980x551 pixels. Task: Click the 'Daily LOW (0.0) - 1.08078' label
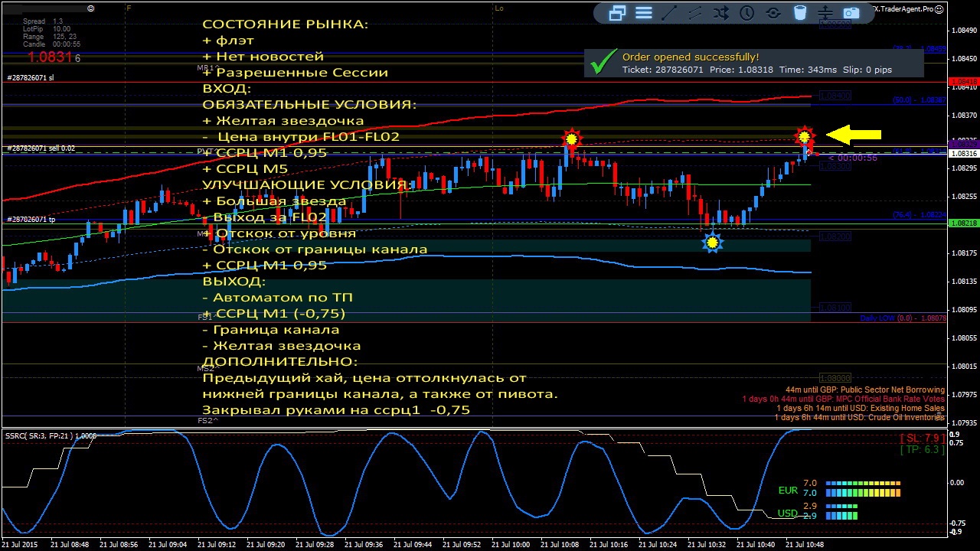[x=903, y=318]
